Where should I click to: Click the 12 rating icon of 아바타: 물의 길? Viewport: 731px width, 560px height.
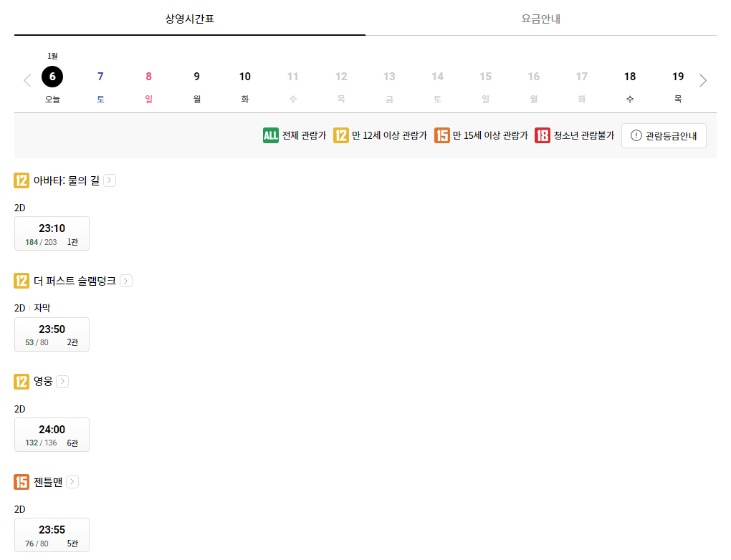(21, 180)
